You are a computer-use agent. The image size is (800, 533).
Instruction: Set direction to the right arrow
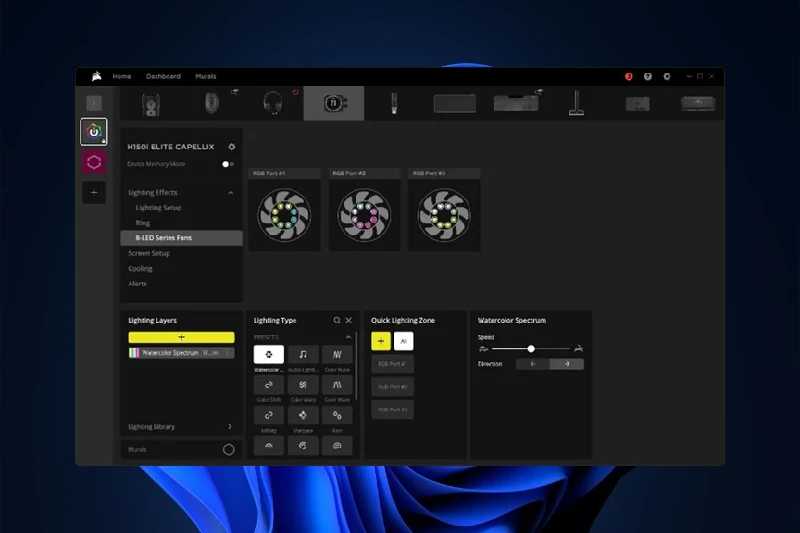coord(567,364)
